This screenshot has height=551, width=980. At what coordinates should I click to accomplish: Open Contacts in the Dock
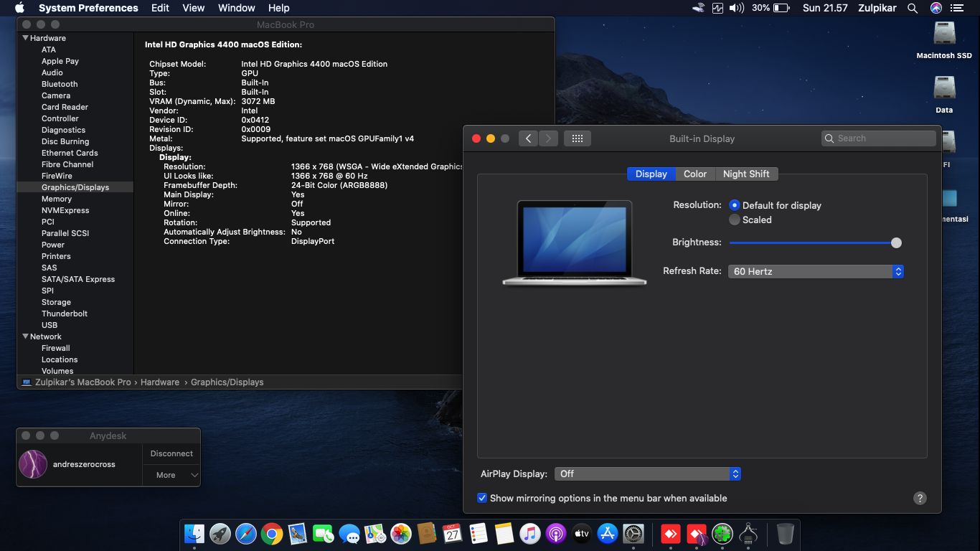427,534
